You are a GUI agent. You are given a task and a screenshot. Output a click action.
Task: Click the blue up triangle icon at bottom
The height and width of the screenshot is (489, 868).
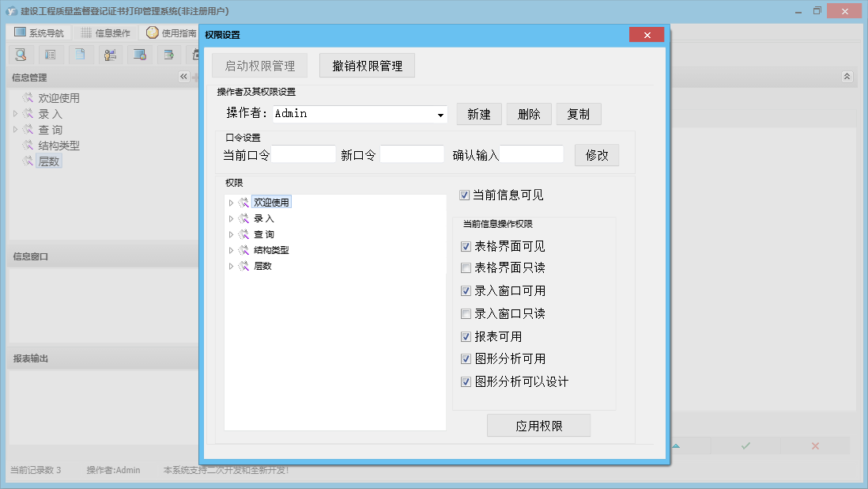point(676,445)
